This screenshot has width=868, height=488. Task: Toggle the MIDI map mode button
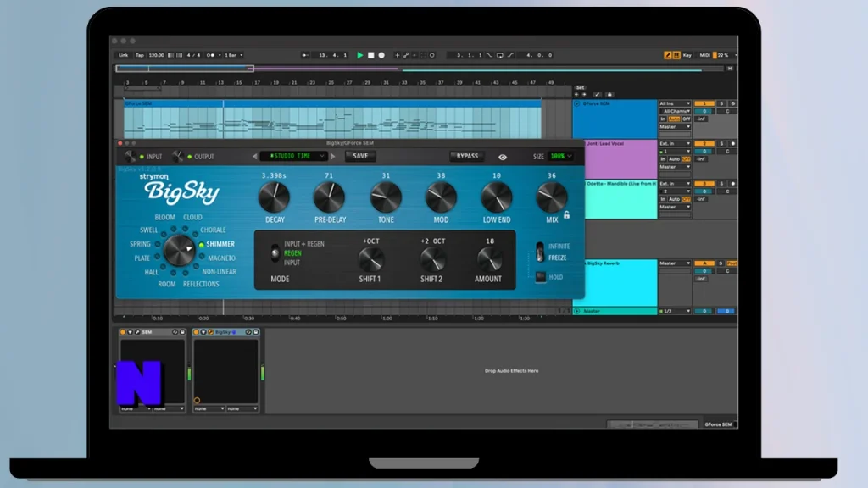tap(704, 55)
